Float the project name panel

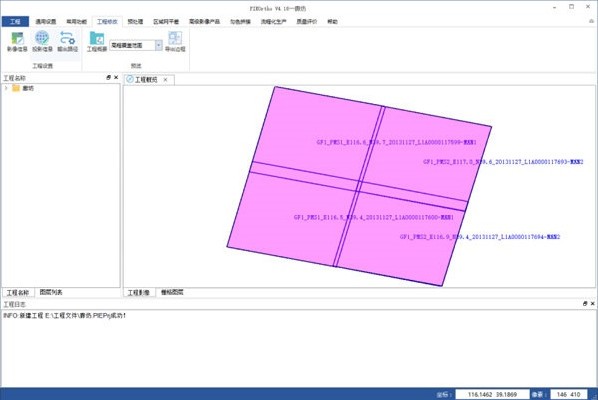(x=108, y=77)
